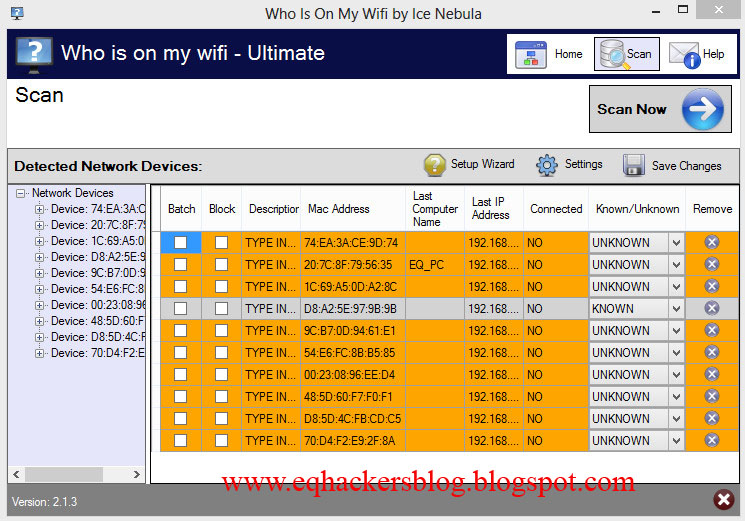Remove device D8:5D:4C:FB:CD:C5

pos(712,418)
